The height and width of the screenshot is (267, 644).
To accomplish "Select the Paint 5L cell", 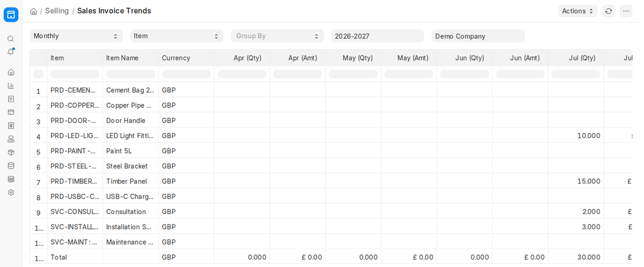I will tap(131, 151).
